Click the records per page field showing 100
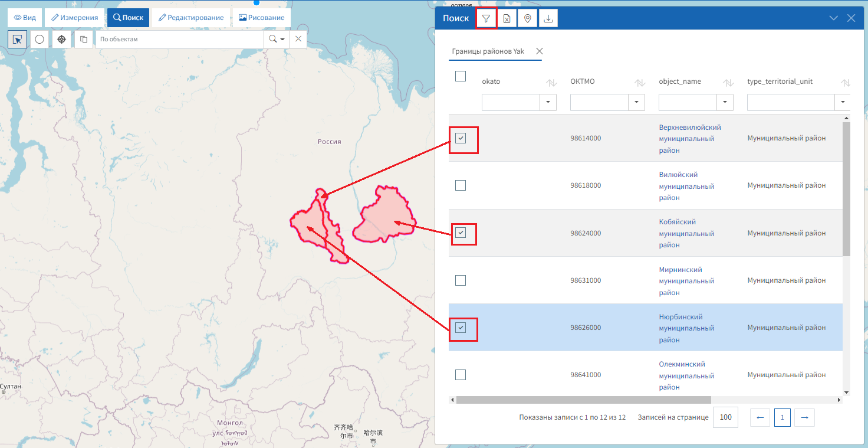The height and width of the screenshot is (448, 868). pos(725,417)
